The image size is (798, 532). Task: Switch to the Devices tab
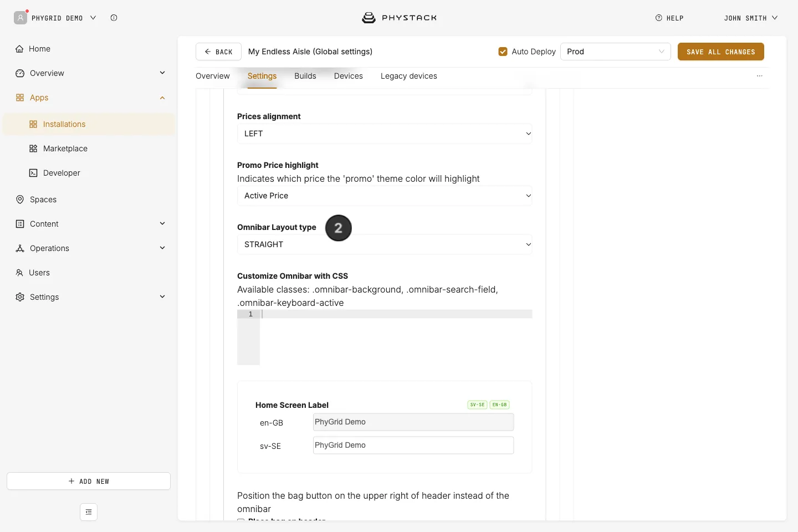pyautogui.click(x=349, y=76)
